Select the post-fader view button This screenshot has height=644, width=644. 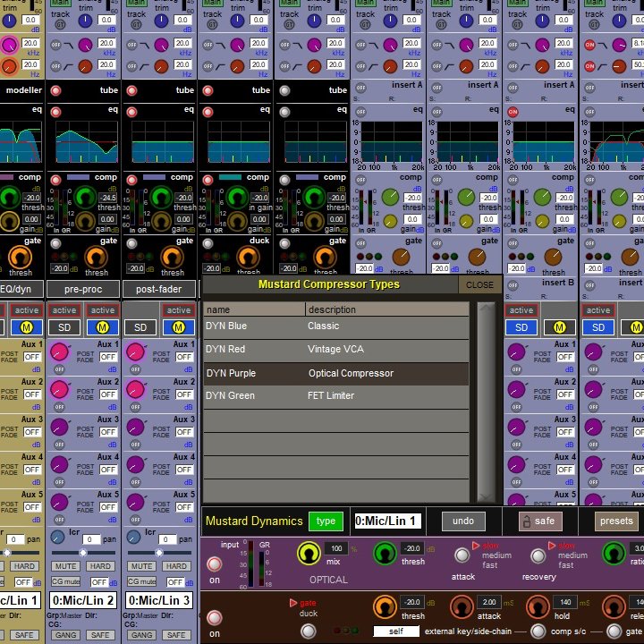tap(159, 289)
